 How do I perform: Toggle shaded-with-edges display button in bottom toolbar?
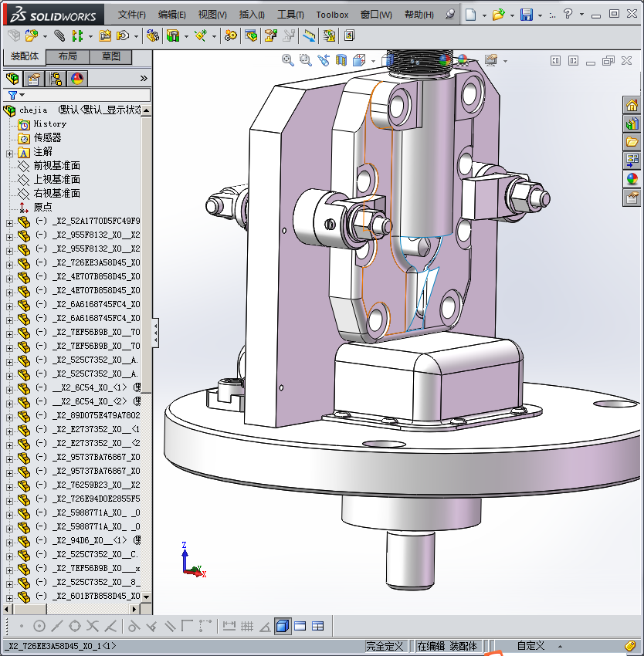click(283, 626)
